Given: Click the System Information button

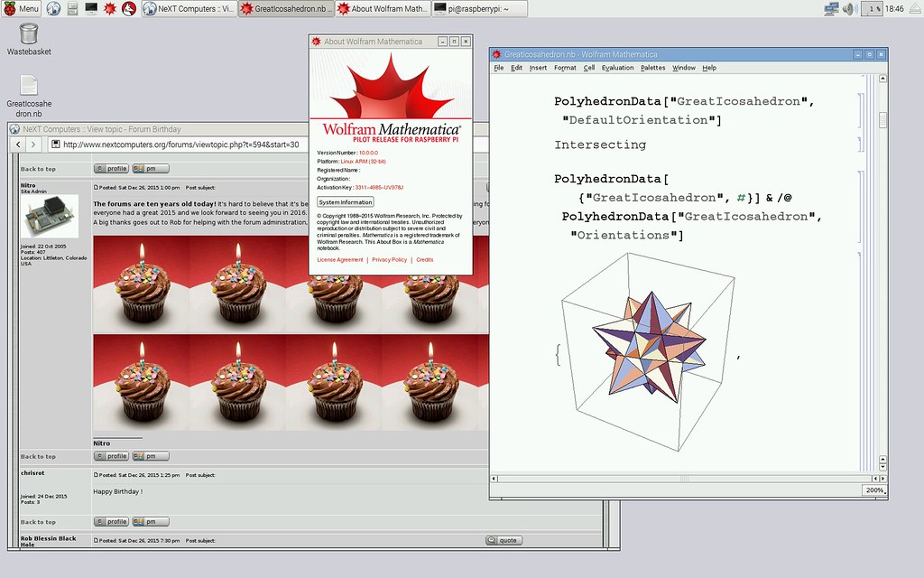Looking at the screenshot, I should [345, 202].
